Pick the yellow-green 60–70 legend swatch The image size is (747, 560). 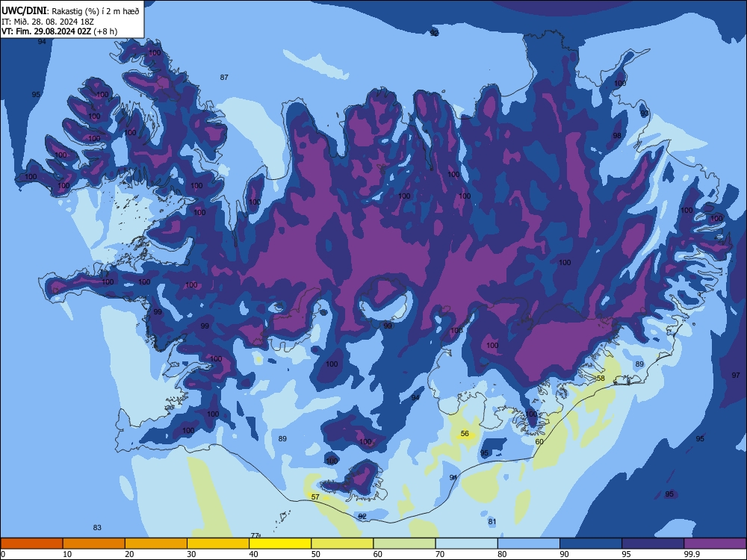click(x=404, y=544)
